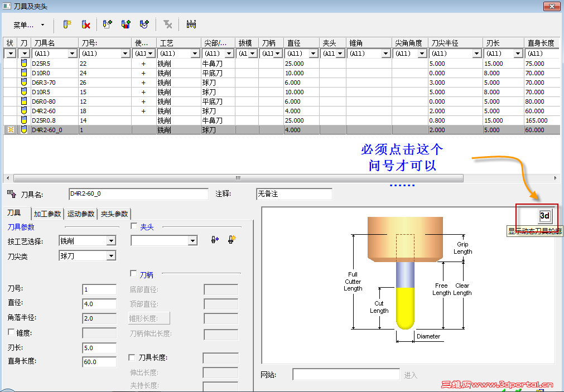Delete selected tool using the red X icon
Screen dimensions: 564x392
tap(85, 25)
